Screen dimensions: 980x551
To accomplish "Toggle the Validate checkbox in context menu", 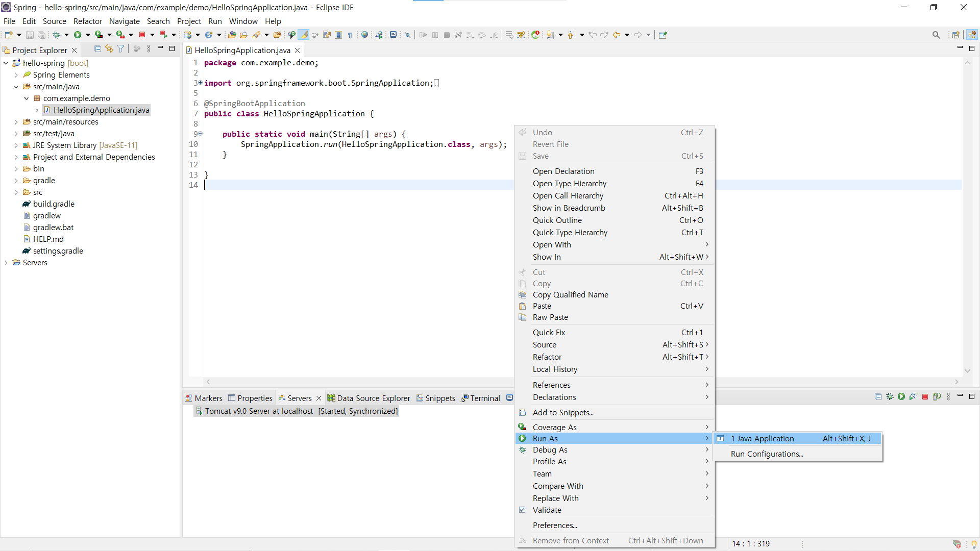I will [x=522, y=510].
